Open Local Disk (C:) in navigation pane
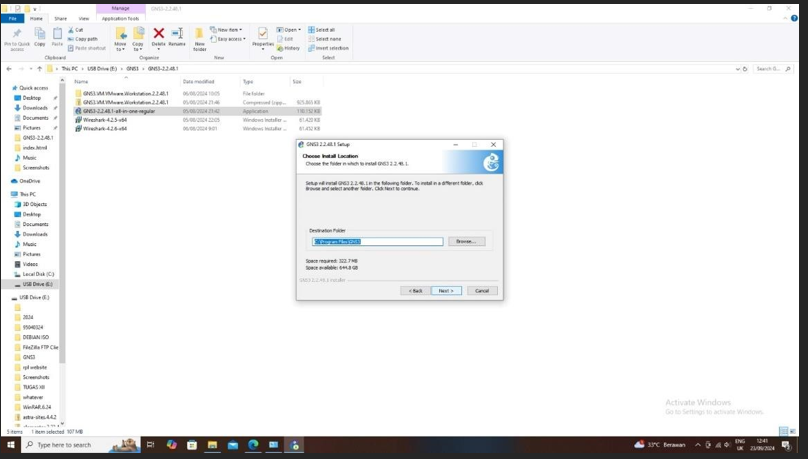 pyautogui.click(x=38, y=274)
